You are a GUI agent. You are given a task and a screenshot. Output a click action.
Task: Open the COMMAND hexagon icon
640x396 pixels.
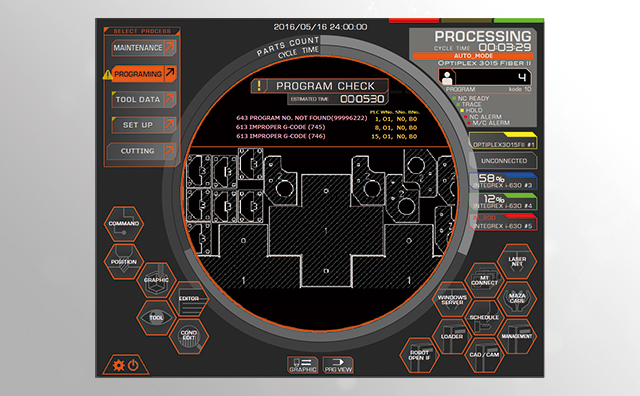[x=124, y=224]
